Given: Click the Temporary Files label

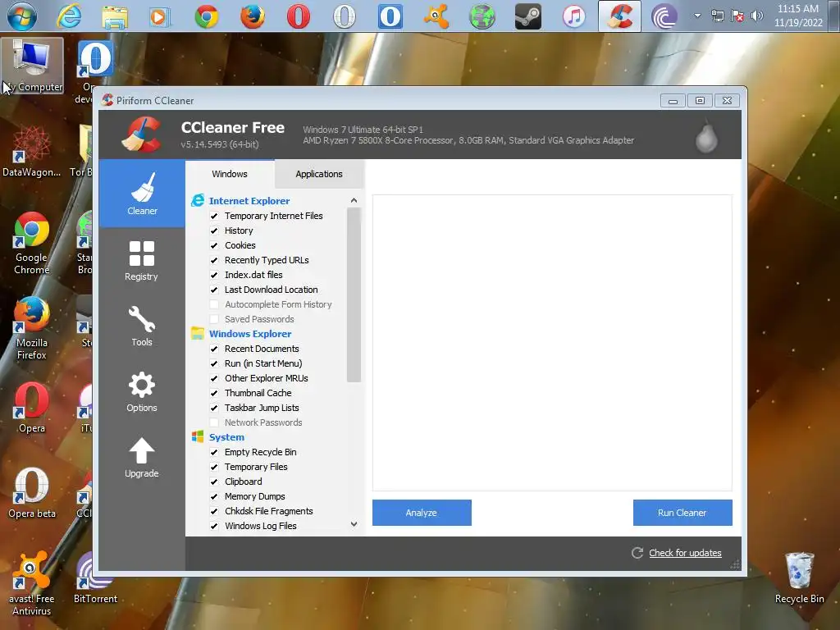Looking at the screenshot, I should 256,467.
